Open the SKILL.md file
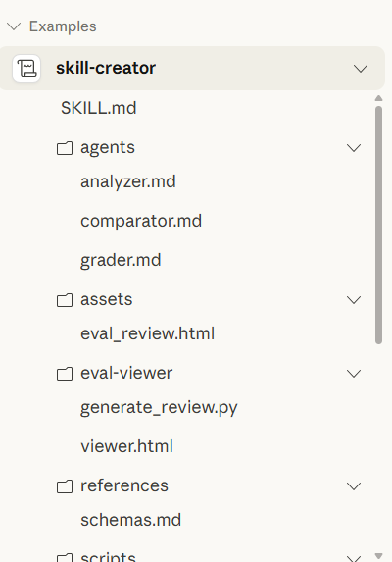Viewport: 392px width, 562px height. coord(99,108)
